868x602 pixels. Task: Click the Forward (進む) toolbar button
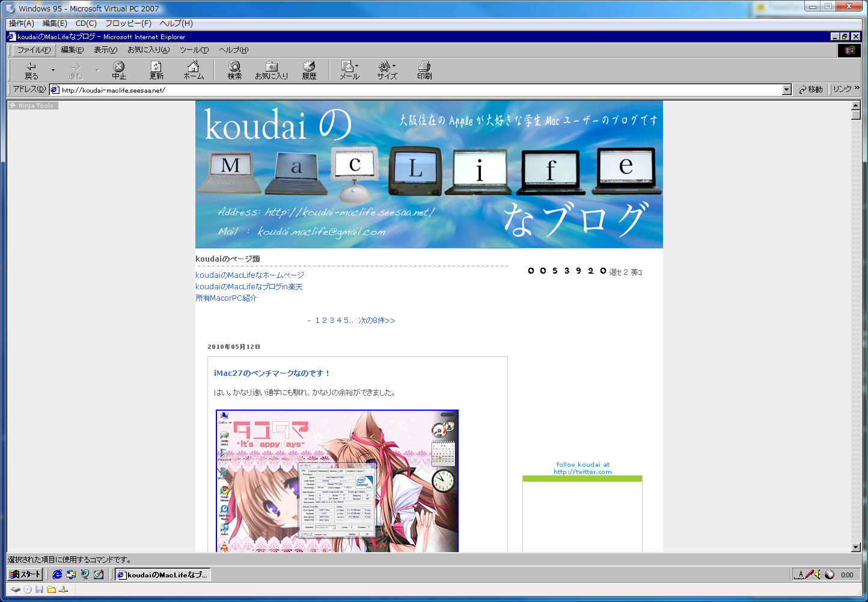coord(75,70)
